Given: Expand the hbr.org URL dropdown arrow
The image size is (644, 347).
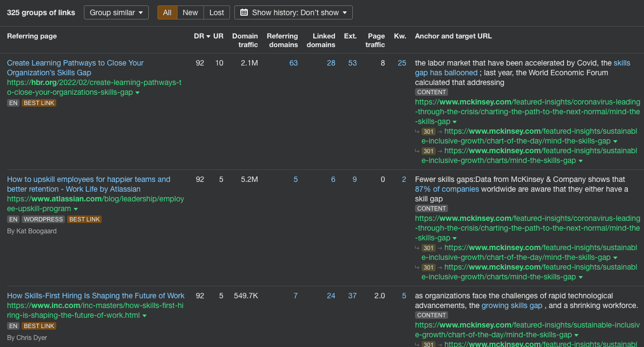Looking at the screenshot, I should coord(137,93).
